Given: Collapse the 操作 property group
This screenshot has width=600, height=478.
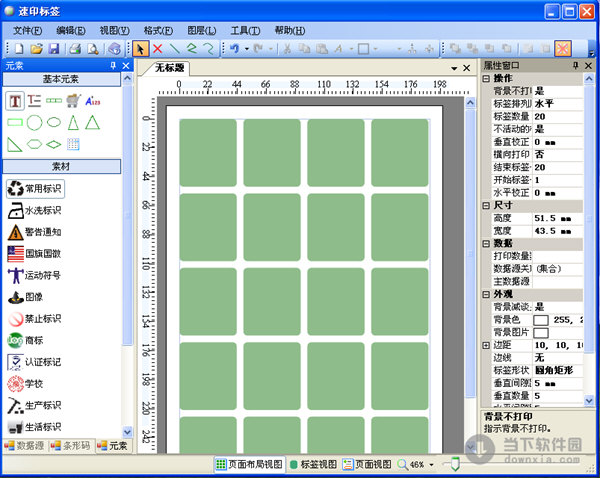Looking at the screenshot, I should click(x=486, y=78).
